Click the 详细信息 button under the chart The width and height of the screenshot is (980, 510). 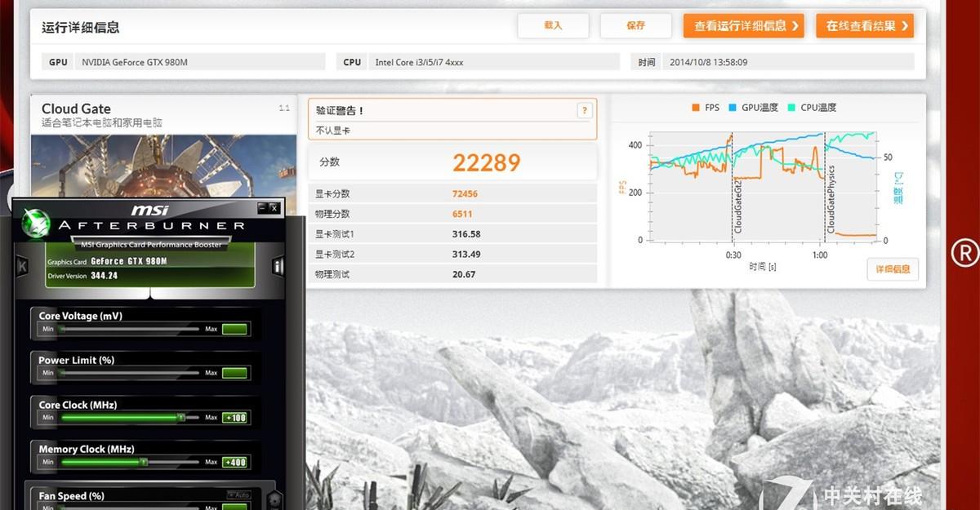click(x=893, y=269)
